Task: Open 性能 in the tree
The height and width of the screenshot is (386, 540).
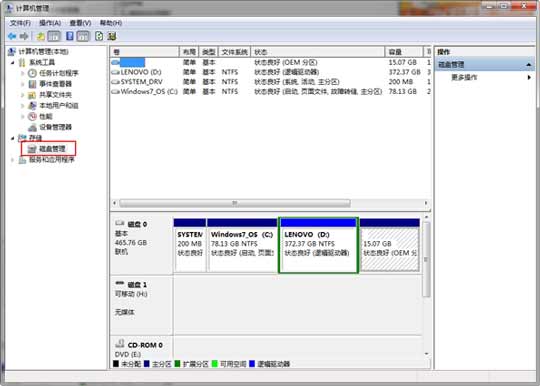Action: [46, 116]
